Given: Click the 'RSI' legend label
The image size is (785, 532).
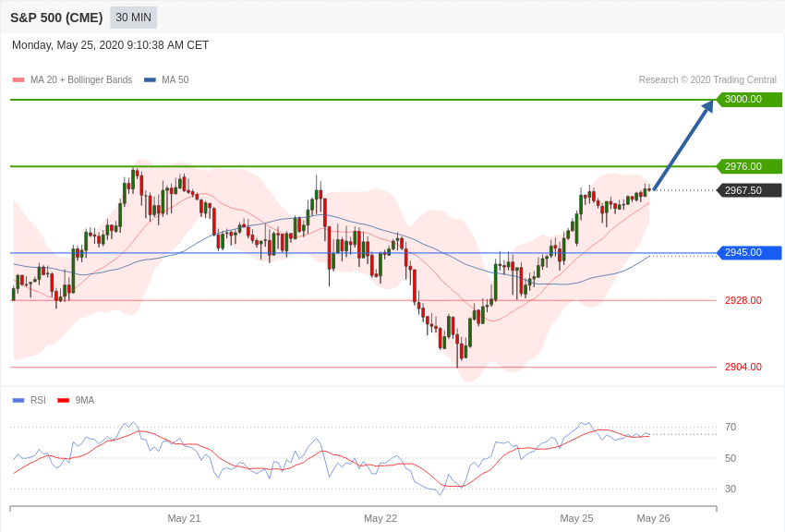Looking at the screenshot, I should [38, 400].
